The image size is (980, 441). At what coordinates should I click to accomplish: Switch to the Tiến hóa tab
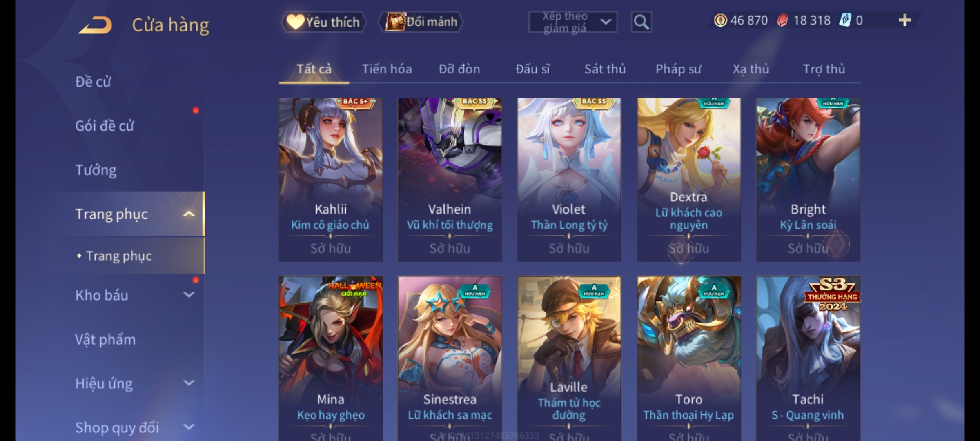point(387,69)
